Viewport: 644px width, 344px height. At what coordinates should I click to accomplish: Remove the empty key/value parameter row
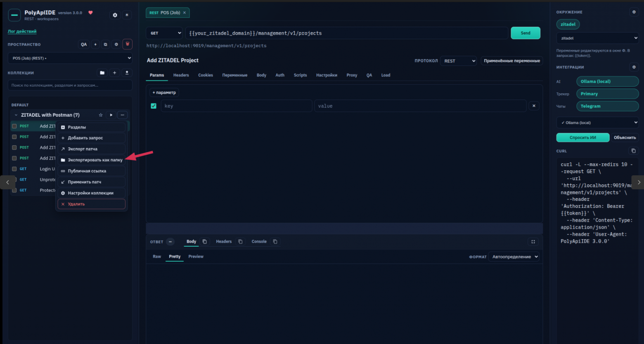[x=534, y=106]
